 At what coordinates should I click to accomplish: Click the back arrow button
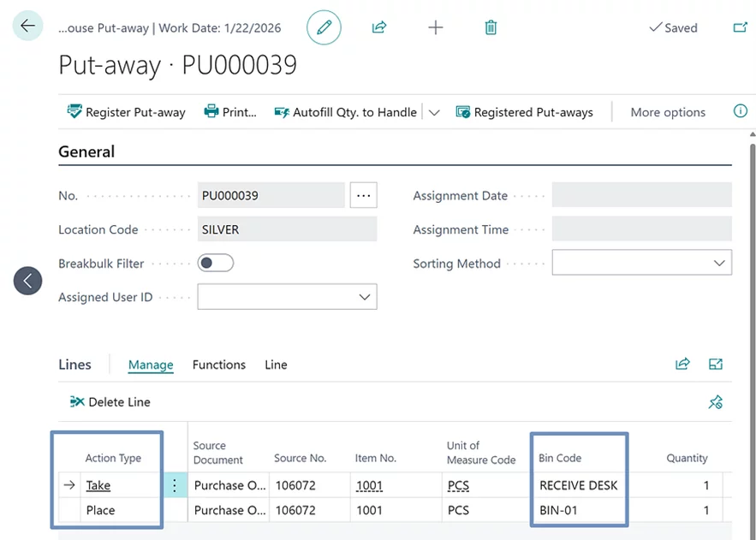coord(27,27)
